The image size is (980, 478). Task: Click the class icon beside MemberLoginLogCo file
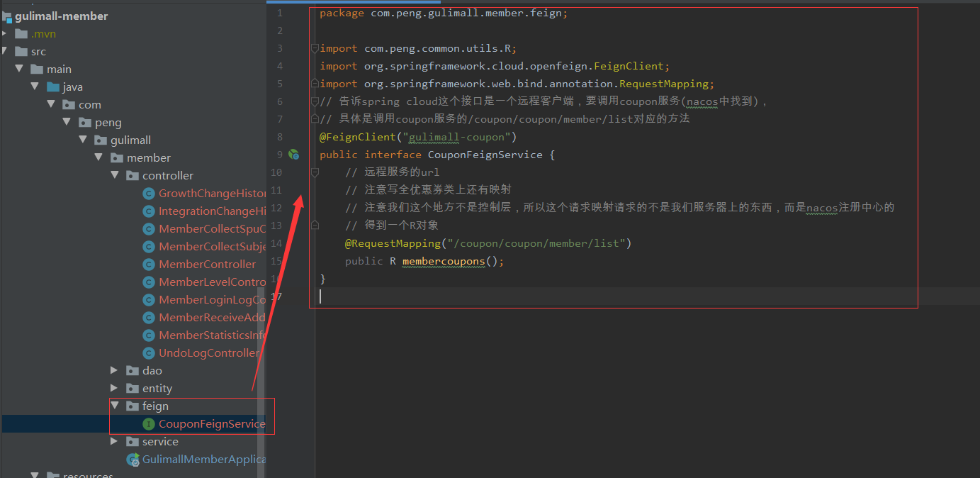[x=148, y=300]
